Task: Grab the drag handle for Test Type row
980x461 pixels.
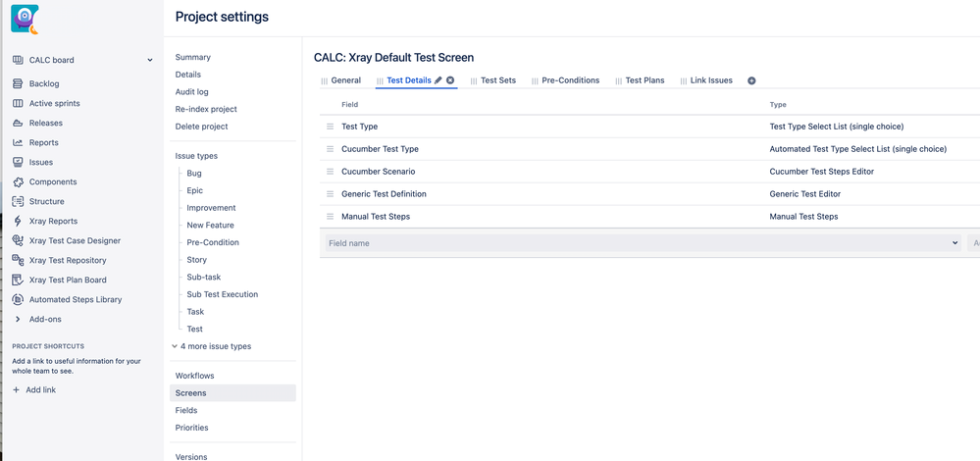Action: point(330,127)
